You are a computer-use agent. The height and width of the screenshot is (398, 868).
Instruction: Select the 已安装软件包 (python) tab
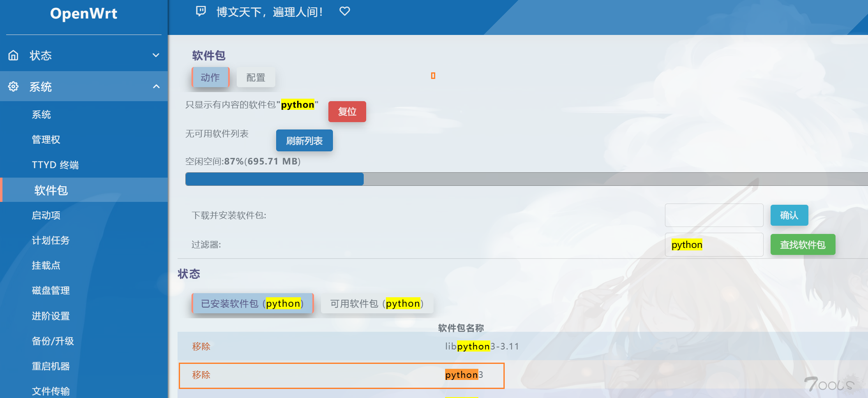click(252, 303)
